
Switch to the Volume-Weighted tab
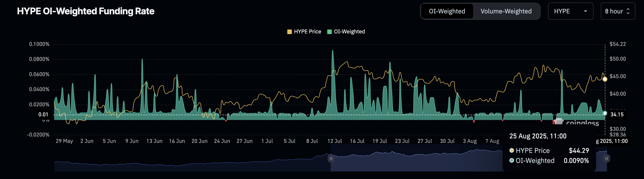tap(506, 11)
